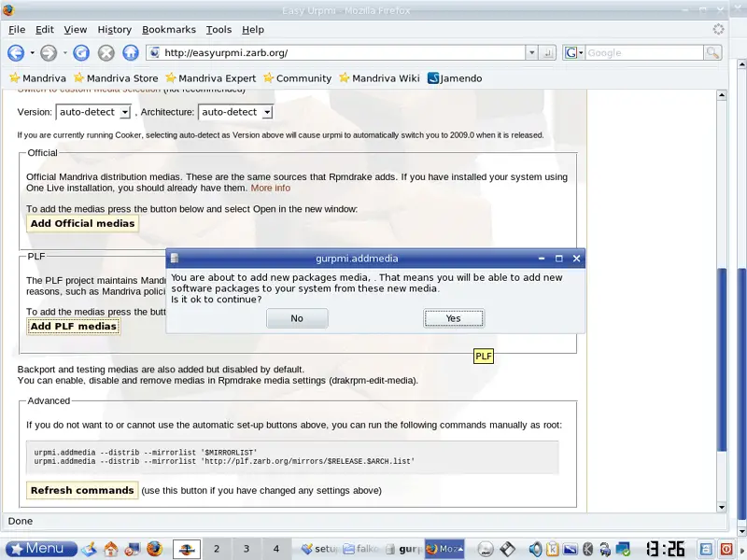The height and width of the screenshot is (560, 747).
Task: Click the Add Official medias button
Action: tap(82, 223)
